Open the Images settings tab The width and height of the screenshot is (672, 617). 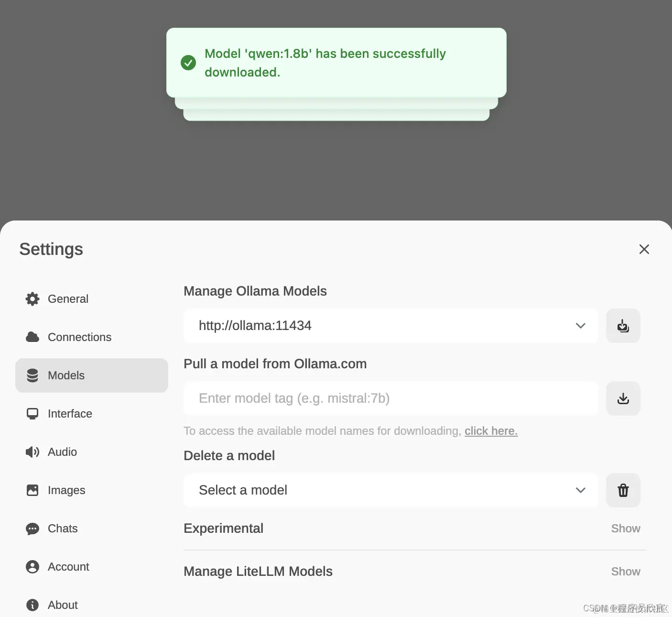(91, 490)
